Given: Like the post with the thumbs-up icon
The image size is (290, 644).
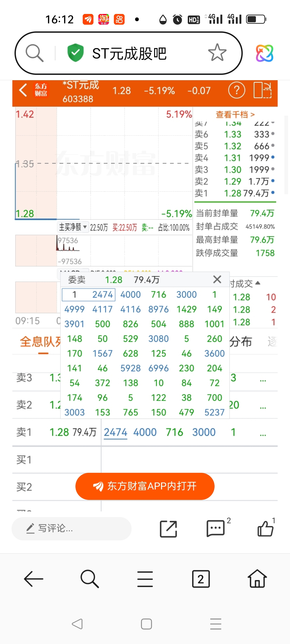Looking at the screenshot, I should 266,529.
